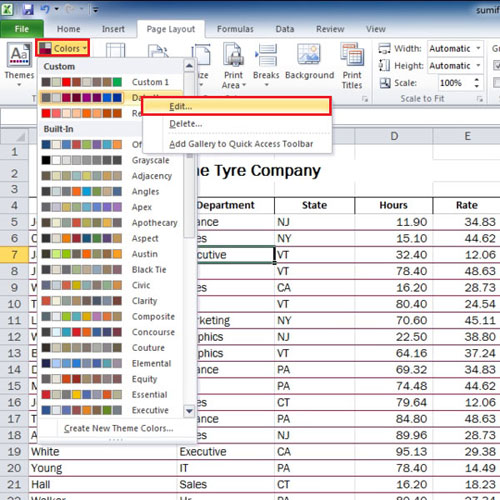This screenshot has height=500, width=500.
Task: Click cell containing 32.40
Action: coord(394,255)
